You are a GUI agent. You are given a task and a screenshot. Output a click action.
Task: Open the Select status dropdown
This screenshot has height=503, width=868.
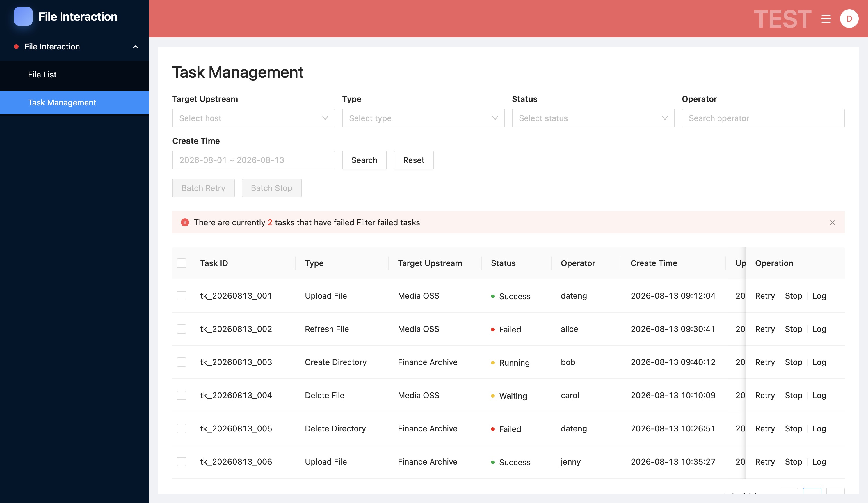tap(593, 118)
